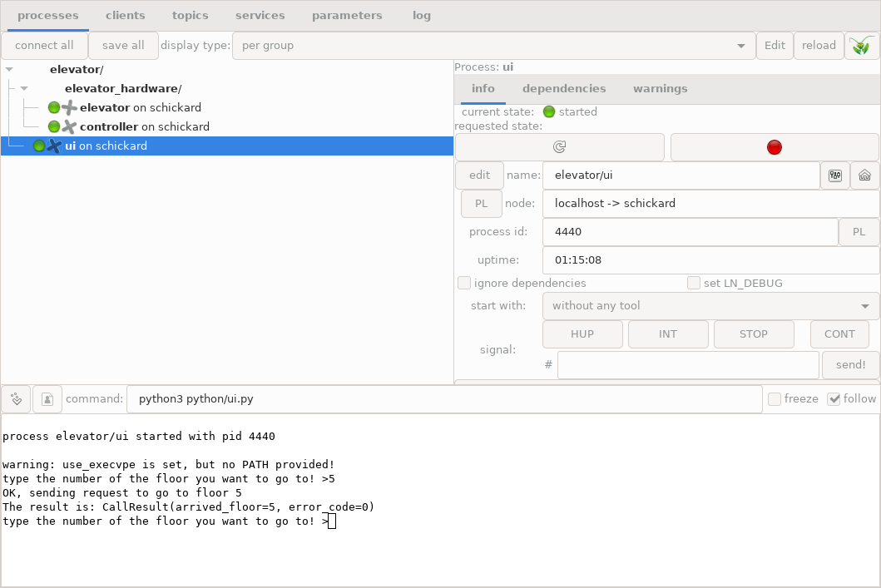Select ui on schickard tree row
The image size is (881, 588).
click(x=227, y=146)
